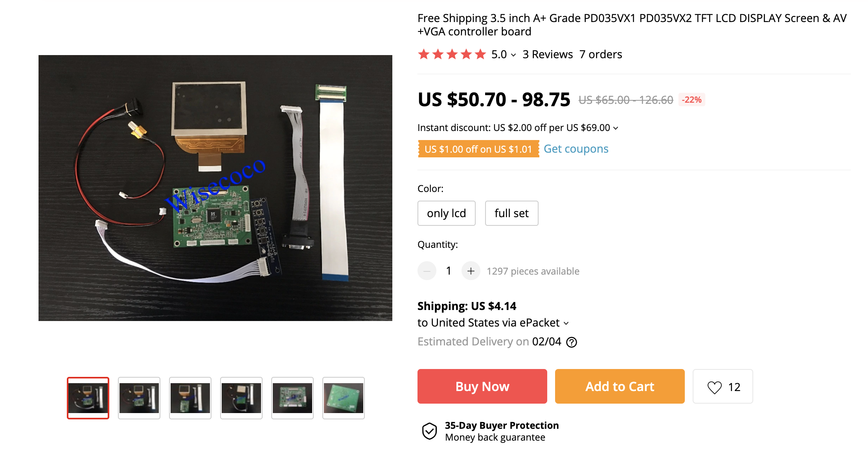This screenshot has width=868, height=465.
Task: Click the Buy Now button
Action: 482,386
